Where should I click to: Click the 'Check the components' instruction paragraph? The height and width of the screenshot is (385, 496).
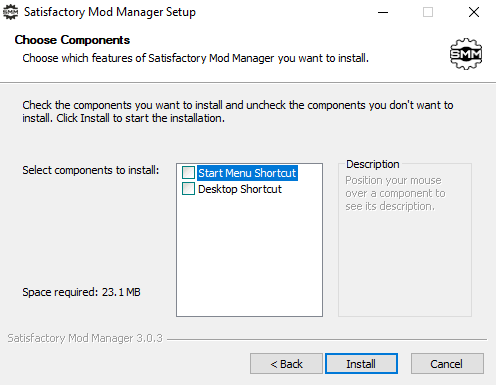[x=238, y=112]
